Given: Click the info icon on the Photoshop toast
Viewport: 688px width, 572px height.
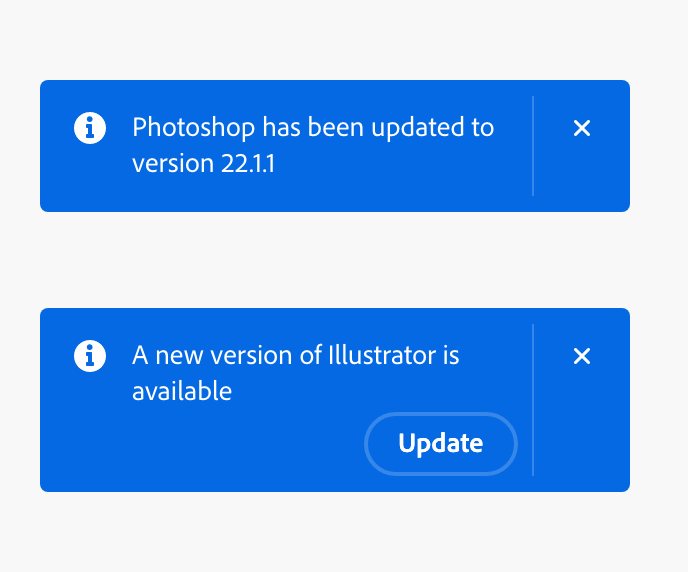Looking at the screenshot, I should click(90, 128).
